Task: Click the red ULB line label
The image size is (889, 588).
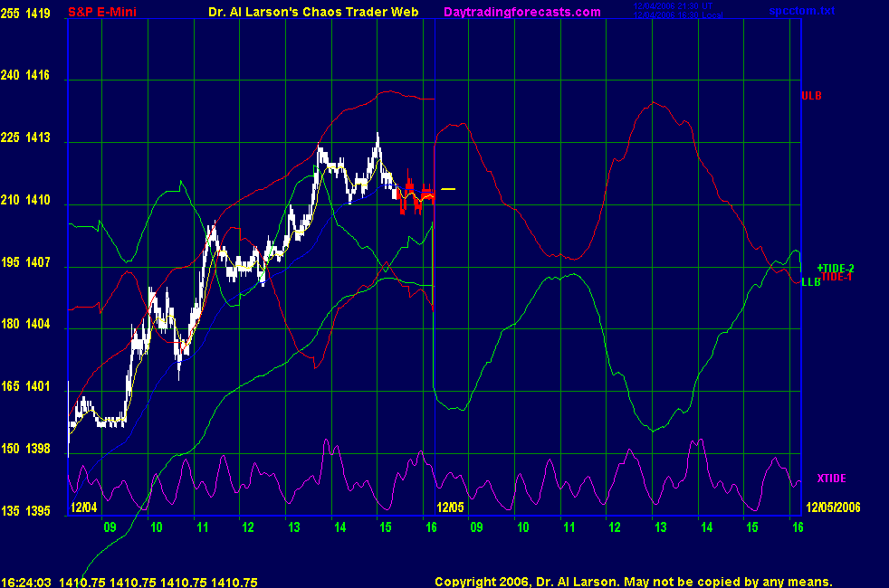Action: (811, 96)
